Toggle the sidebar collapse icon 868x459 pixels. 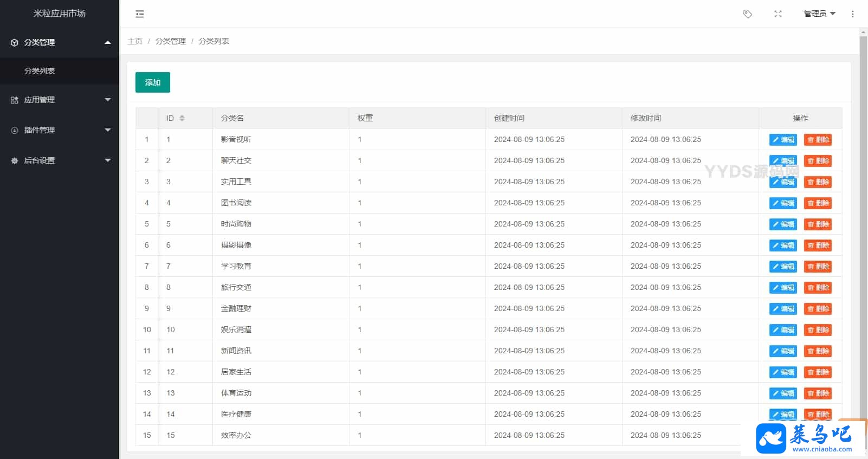(140, 14)
